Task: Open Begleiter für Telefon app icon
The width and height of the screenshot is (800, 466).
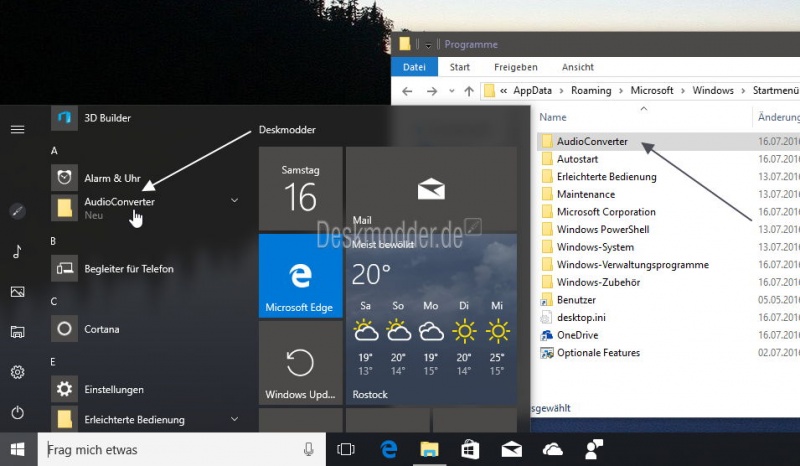Action: point(64,268)
